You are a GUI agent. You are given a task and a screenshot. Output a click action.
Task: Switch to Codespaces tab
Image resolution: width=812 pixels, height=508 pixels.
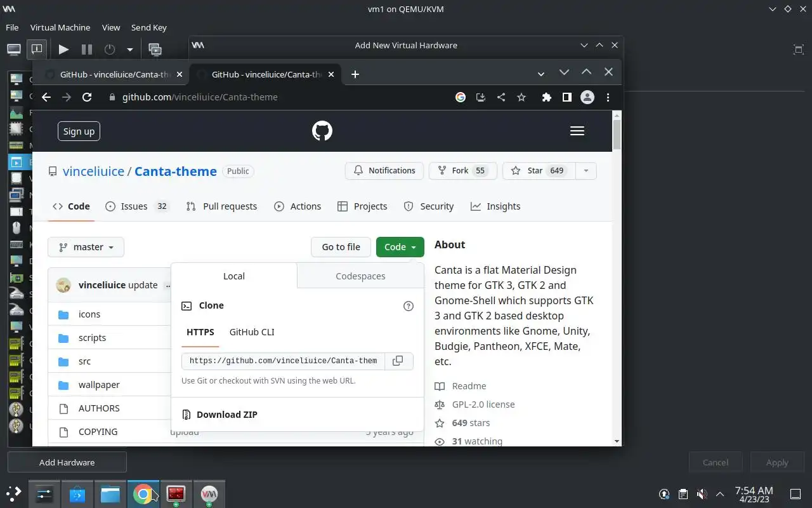pyautogui.click(x=360, y=276)
